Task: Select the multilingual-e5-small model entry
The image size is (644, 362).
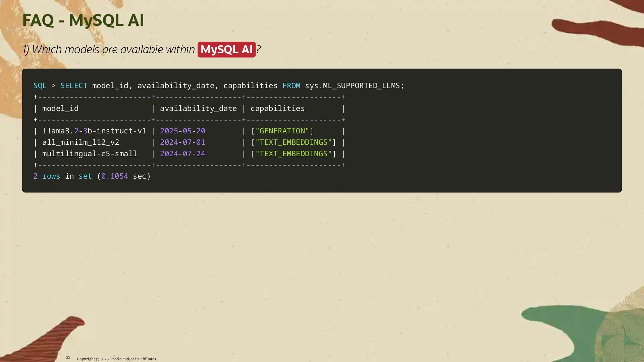Action: pyautogui.click(x=90, y=154)
